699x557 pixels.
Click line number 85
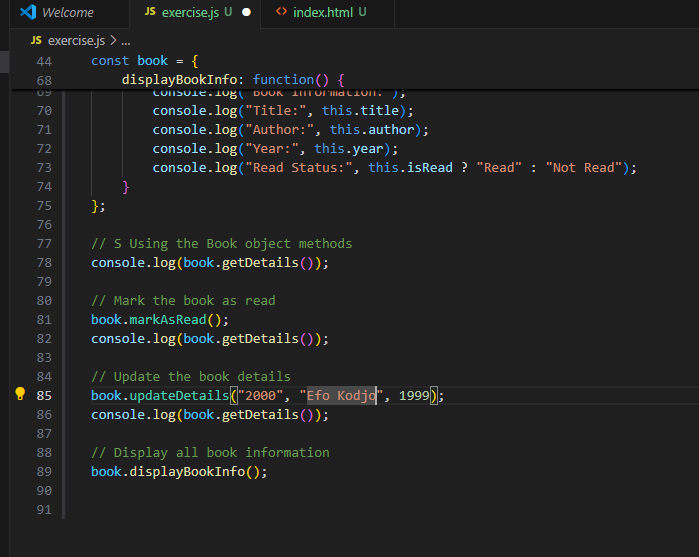point(44,396)
